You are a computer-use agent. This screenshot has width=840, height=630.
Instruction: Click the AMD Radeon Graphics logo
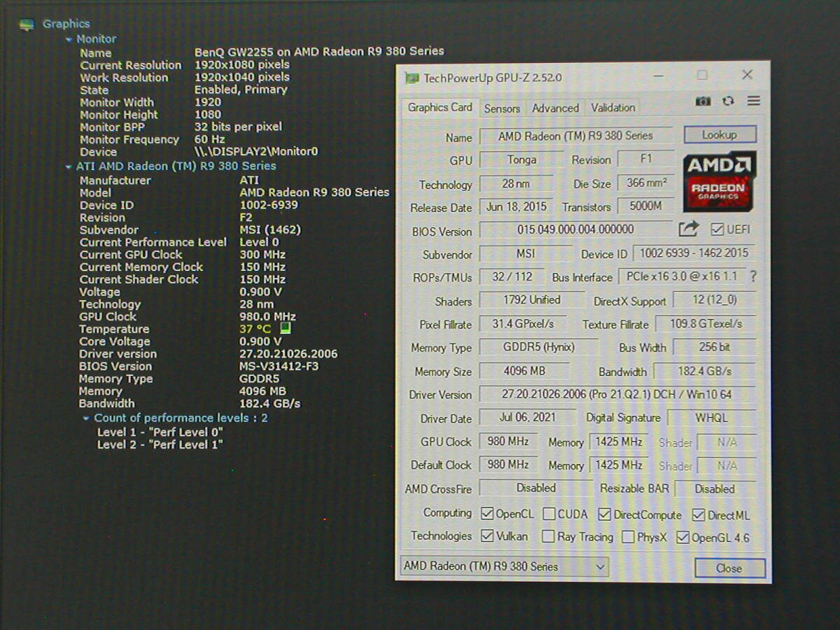click(x=719, y=181)
